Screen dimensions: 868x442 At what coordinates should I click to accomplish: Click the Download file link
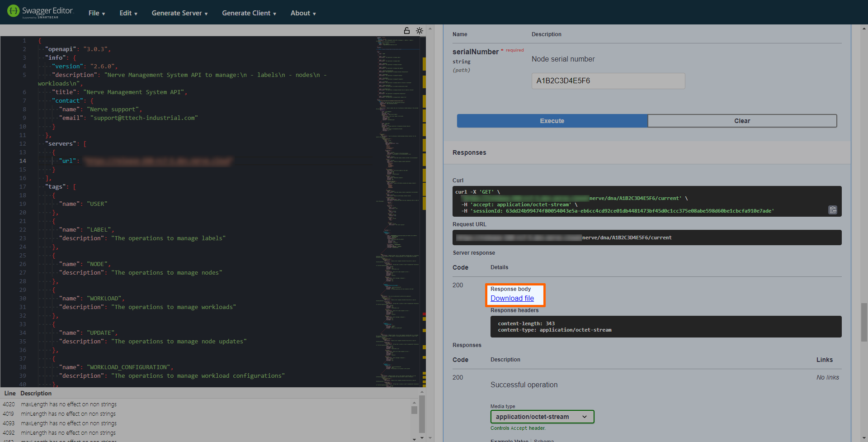click(512, 299)
